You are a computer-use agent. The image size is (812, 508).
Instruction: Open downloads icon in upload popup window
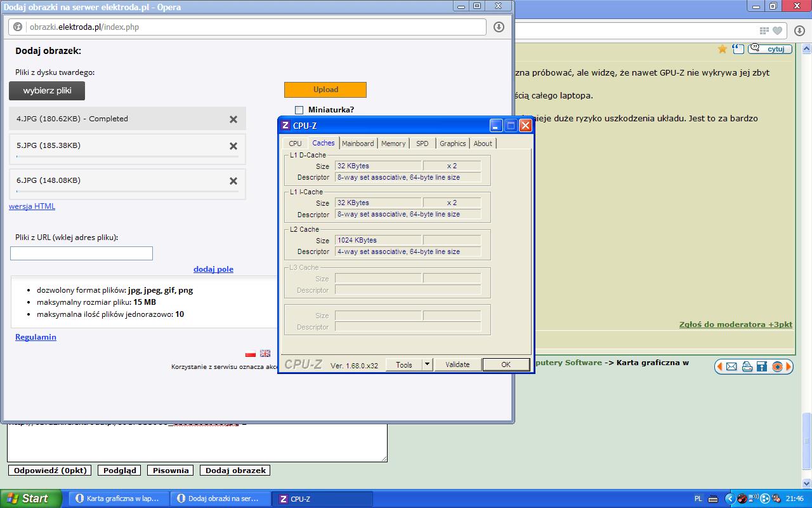tap(499, 27)
